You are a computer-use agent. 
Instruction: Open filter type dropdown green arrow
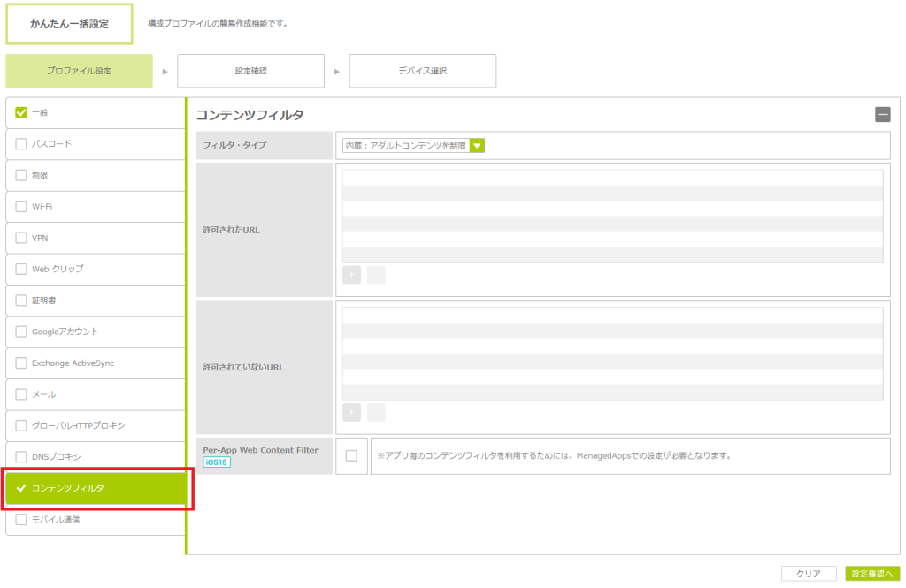point(477,146)
